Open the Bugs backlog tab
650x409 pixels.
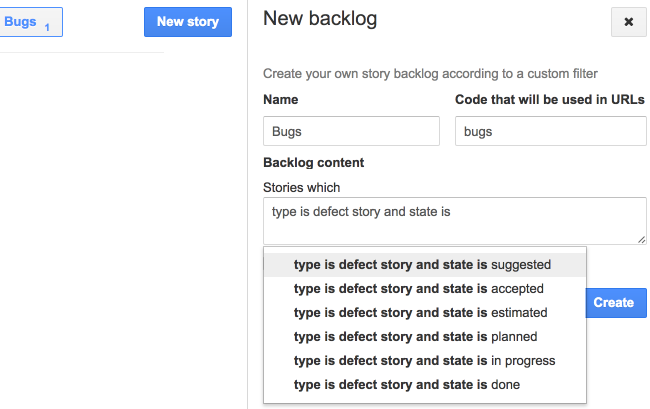24,22
